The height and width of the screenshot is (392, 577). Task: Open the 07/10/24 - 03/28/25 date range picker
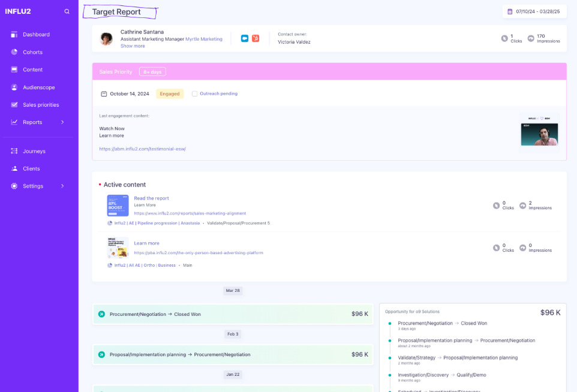[x=534, y=11]
